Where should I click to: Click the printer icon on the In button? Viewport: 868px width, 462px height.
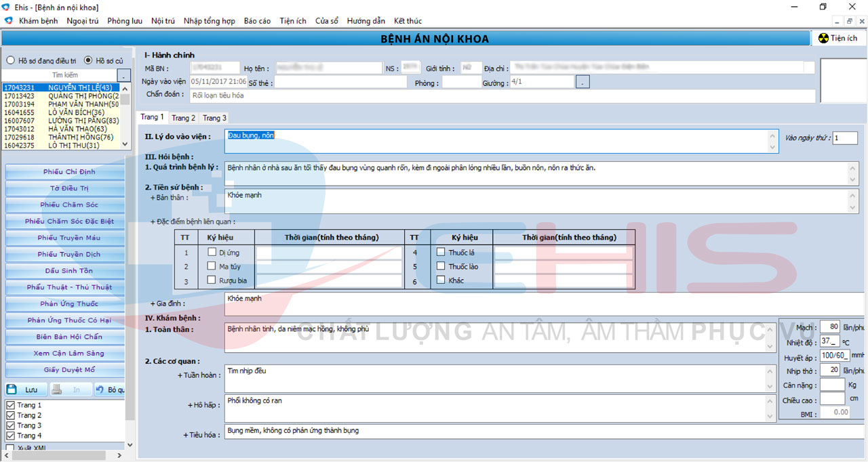pyautogui.click(x=58, y=390)
